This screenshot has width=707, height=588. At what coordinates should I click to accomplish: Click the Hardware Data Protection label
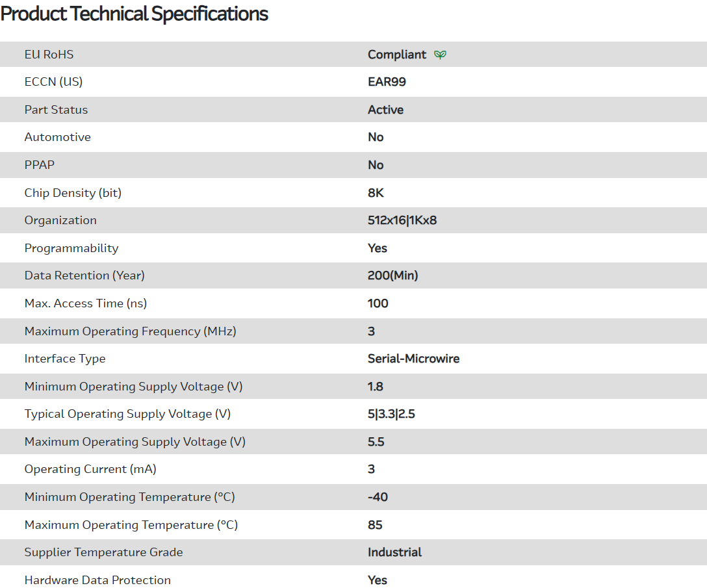point(97,580)
